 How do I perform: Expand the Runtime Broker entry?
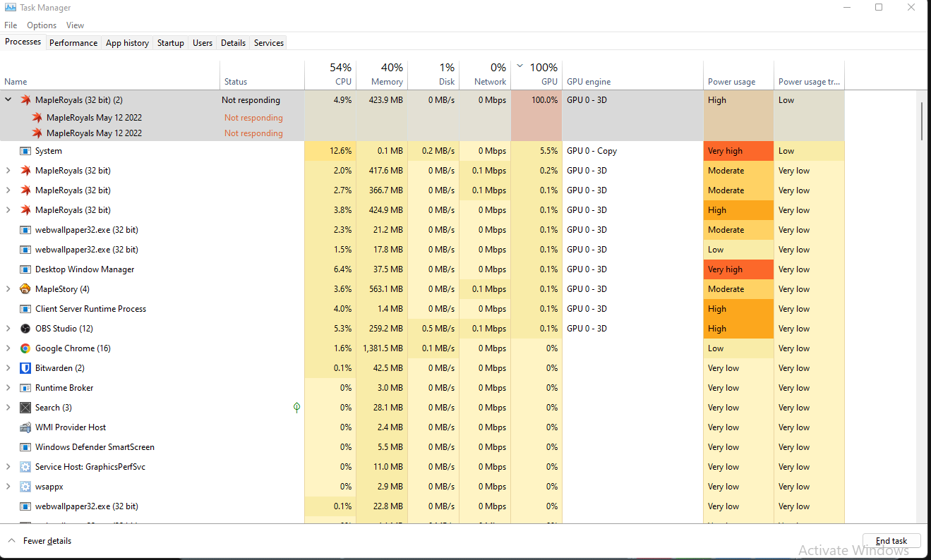click(x=8, y=388)
